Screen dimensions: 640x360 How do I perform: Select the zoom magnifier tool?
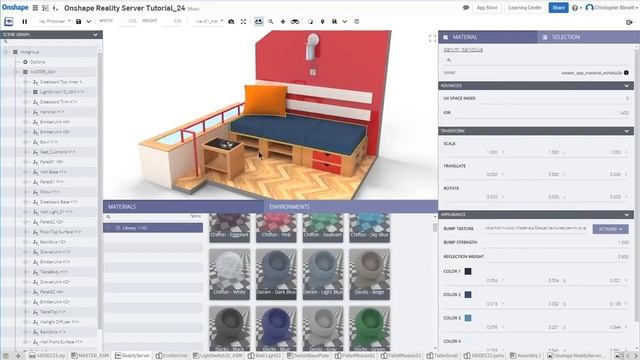point(271,22)
